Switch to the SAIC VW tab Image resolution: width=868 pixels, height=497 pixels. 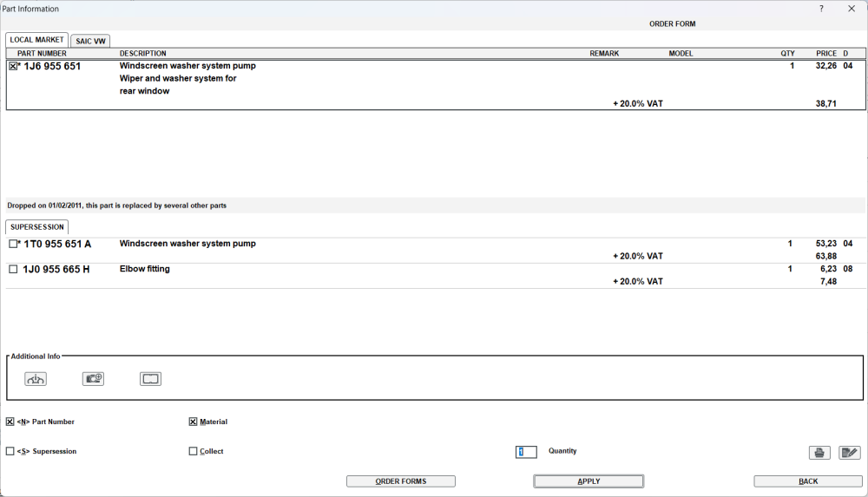point(90,41)
